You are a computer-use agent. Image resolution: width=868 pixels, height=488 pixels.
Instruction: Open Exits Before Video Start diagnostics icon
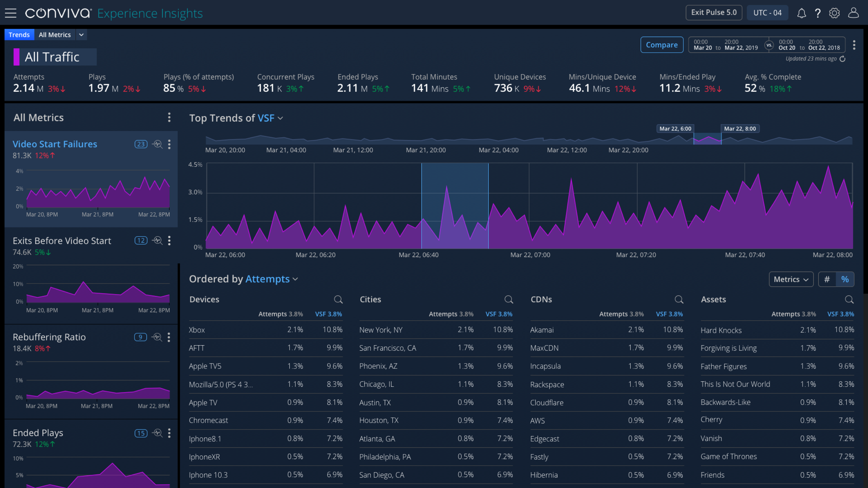coord(157,240)
